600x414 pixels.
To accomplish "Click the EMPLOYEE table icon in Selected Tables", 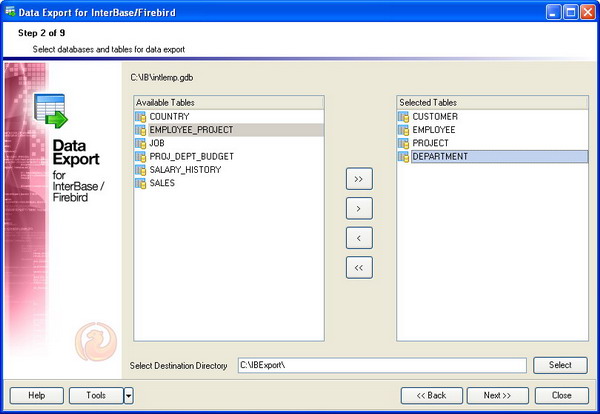I will tap(403, 130).
